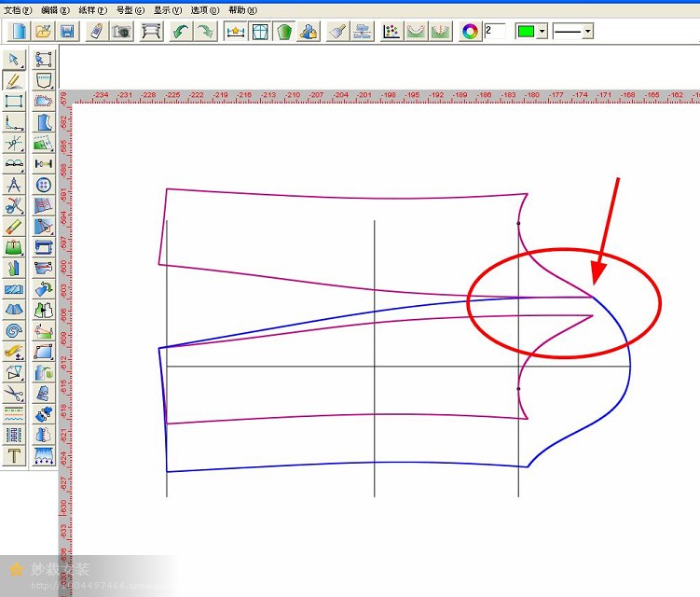Click the redo arrow in toolbar

(x=204, y=31)
